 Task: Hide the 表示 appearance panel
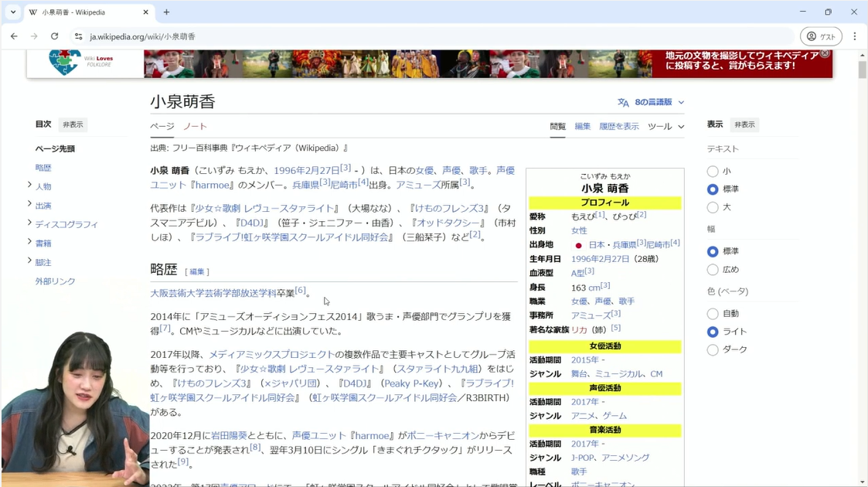[744, 124]
